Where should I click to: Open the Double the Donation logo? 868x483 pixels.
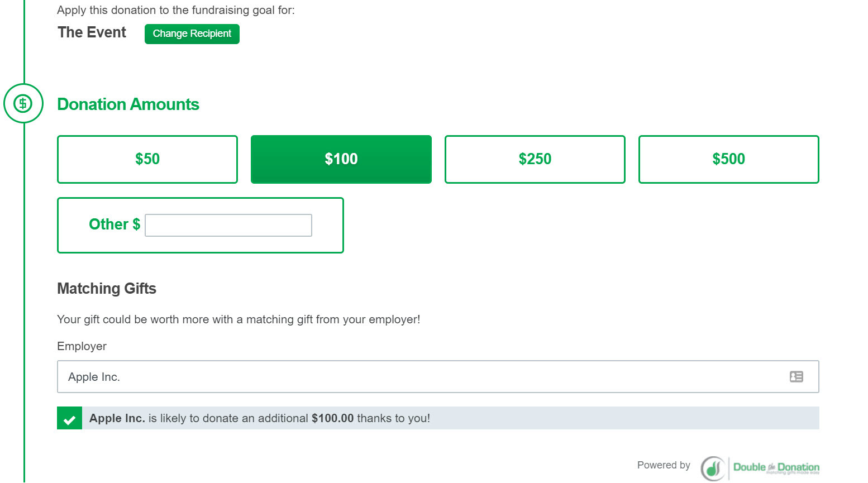[x=760, y=468]
